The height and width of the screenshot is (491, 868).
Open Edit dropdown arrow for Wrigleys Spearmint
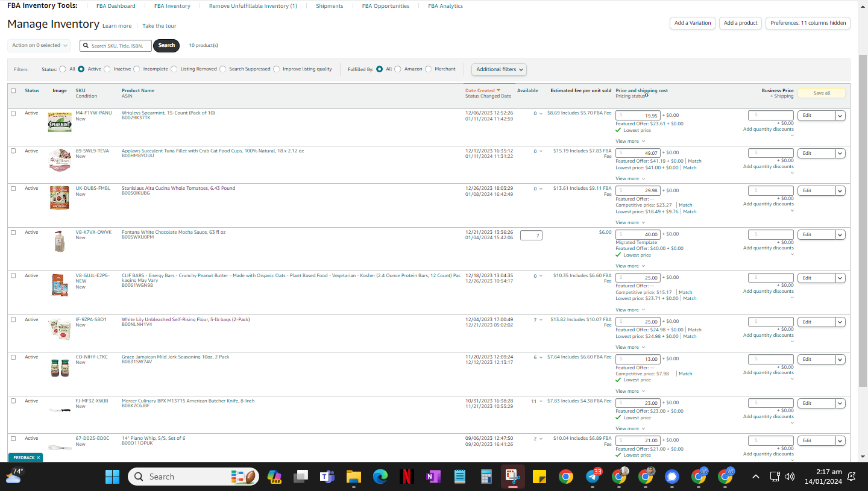(840, 116)
